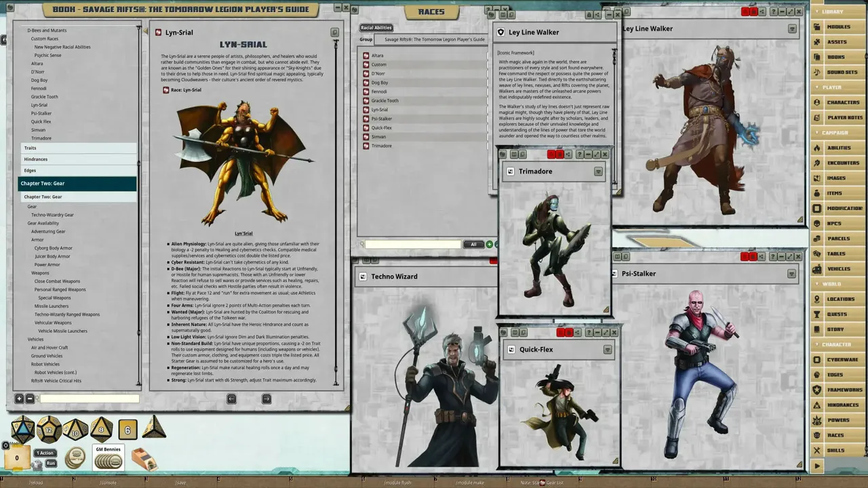
Task: Click the green add button in Races window
Action: click(x=489, y=244)
